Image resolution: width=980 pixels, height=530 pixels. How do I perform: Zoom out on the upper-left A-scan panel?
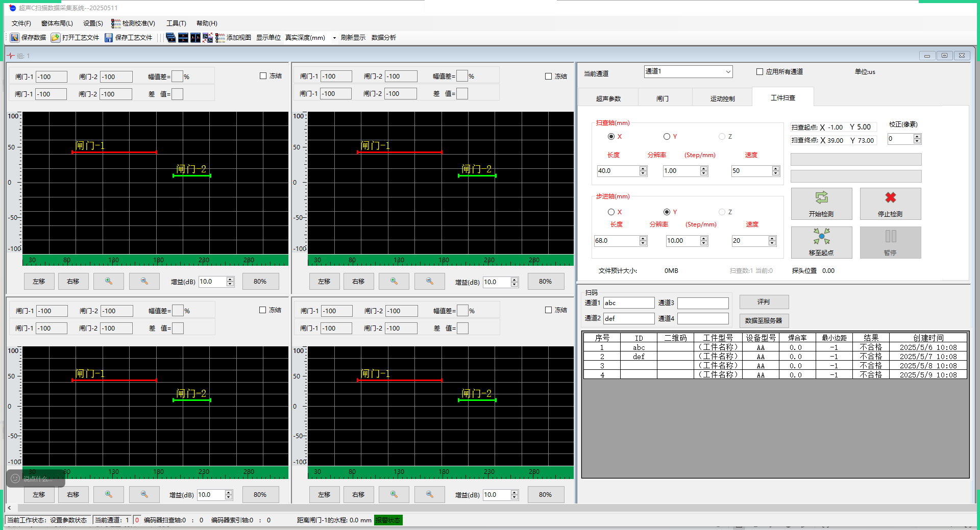point(144,282)
